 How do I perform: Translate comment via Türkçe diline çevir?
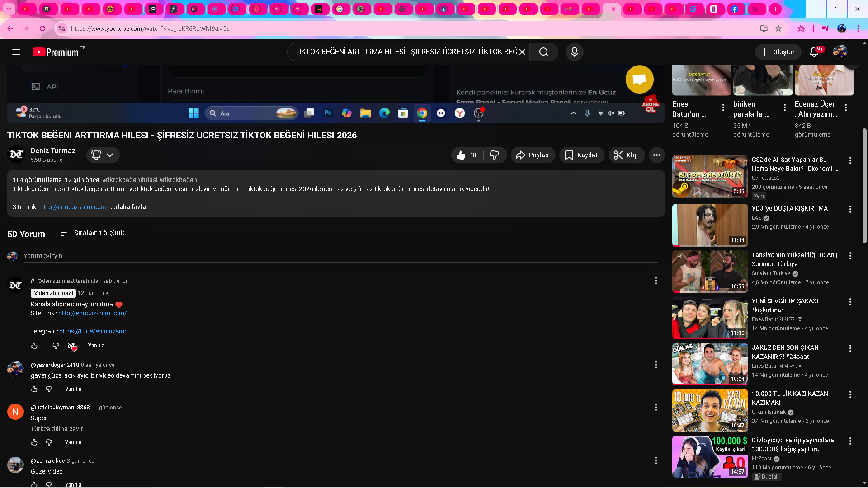tap(57, 429)
